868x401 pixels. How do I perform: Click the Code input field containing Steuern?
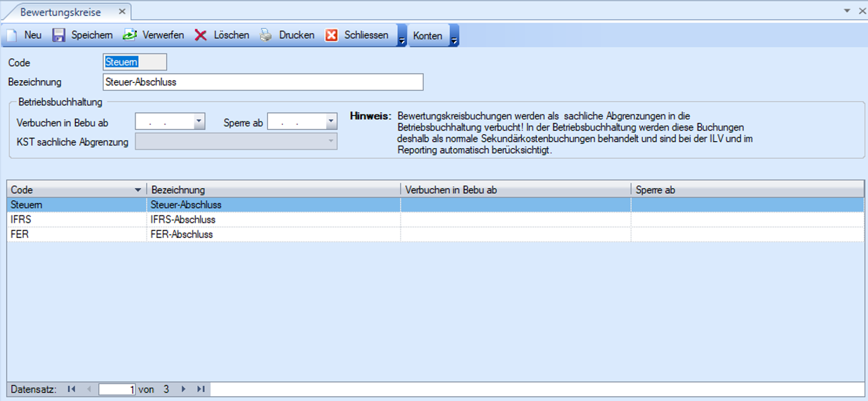point(135,62)
